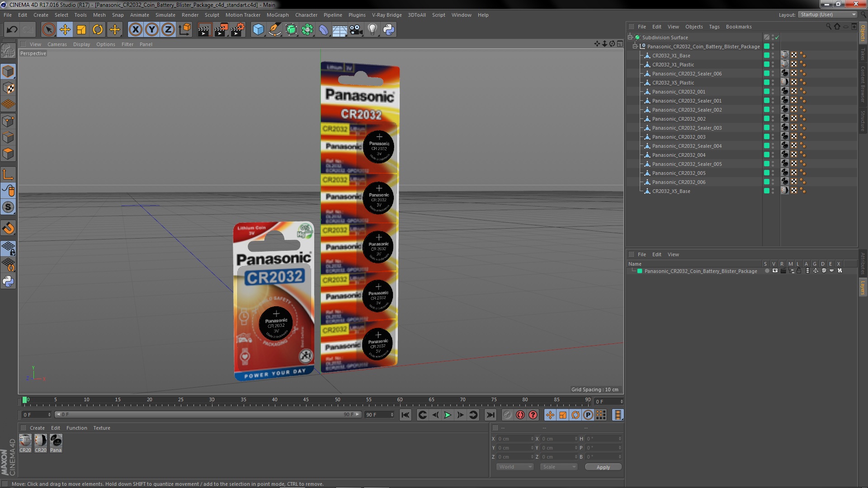Click the Apply button in coordinates
Screen dimensions: 868x488
603,467
